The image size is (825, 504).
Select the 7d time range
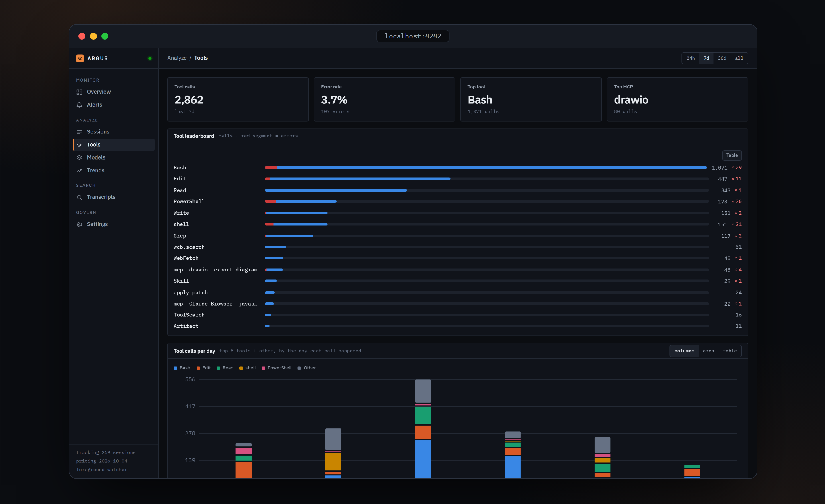pyautogui.click(x=706, y=58)
